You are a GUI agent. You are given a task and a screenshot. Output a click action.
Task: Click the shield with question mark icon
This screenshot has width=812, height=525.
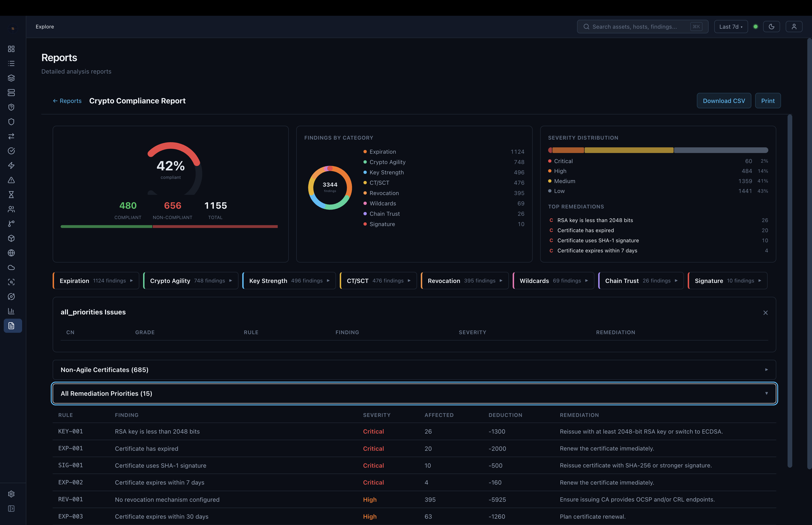click(x=11, y=107)
